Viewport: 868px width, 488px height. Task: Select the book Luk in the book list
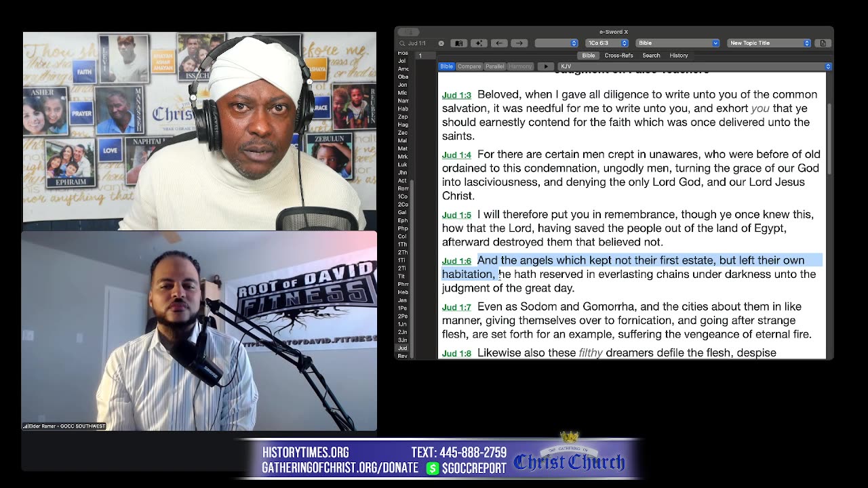pyautogui.click(x=403, y=165)
